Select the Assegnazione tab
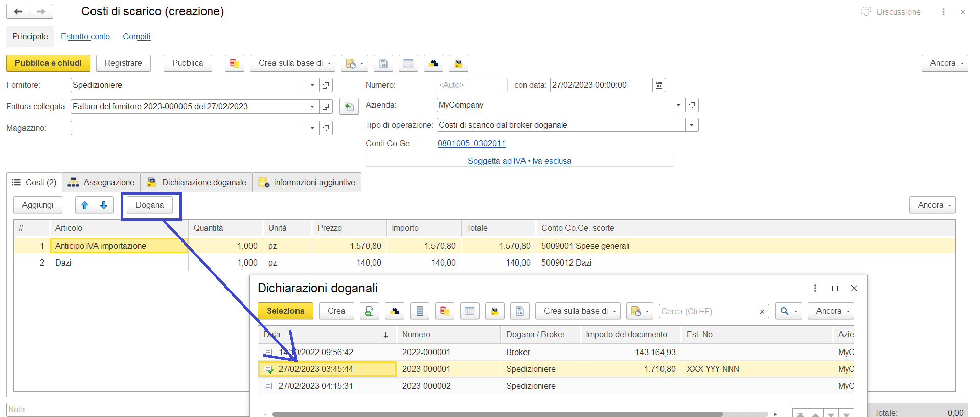 [101, 183]
